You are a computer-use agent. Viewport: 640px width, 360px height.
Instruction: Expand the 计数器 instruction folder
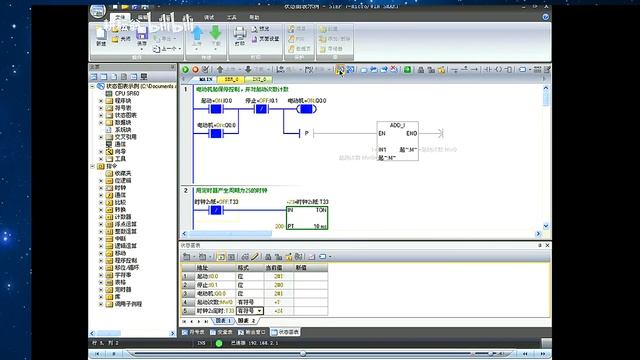tap(101, 217)
